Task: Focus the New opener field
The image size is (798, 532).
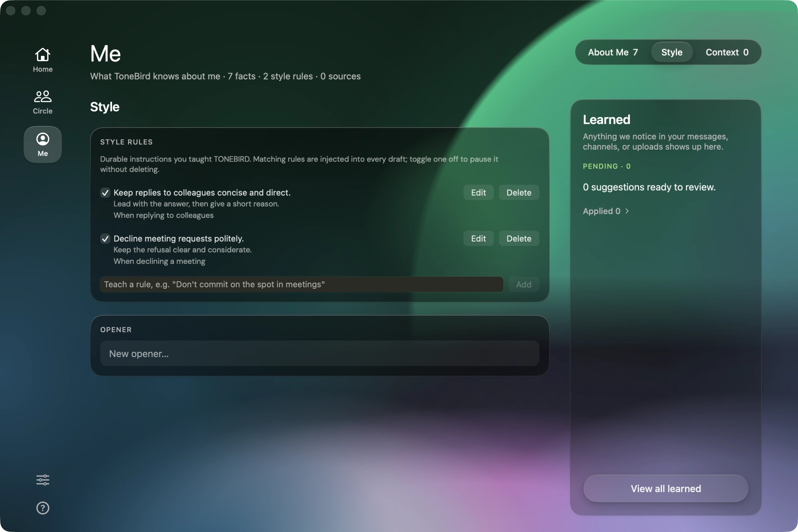Action: (x=320, y=353)
